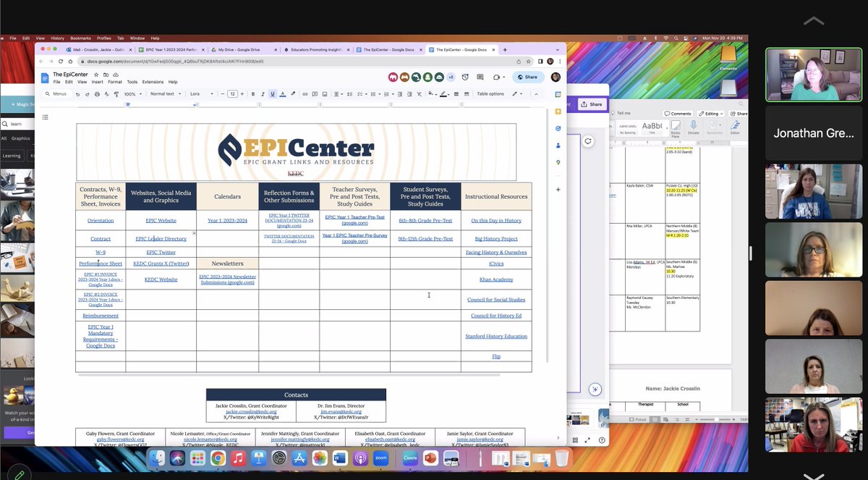Click the insert link icon
Image resolution: width=868 pixels, height=480 pixels.
(305, 94)
